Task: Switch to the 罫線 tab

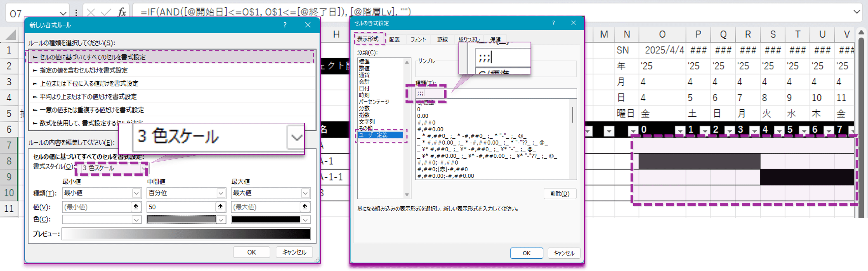Action: [x=442, y=40]
